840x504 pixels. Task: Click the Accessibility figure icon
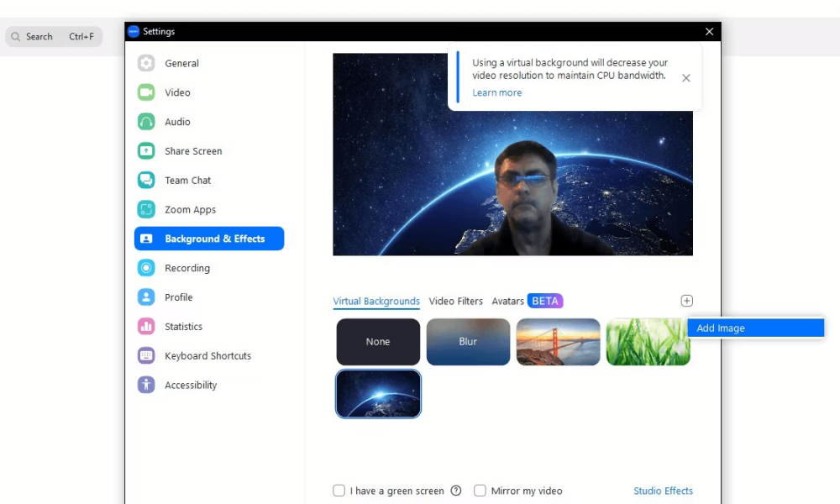click(145, 385)
